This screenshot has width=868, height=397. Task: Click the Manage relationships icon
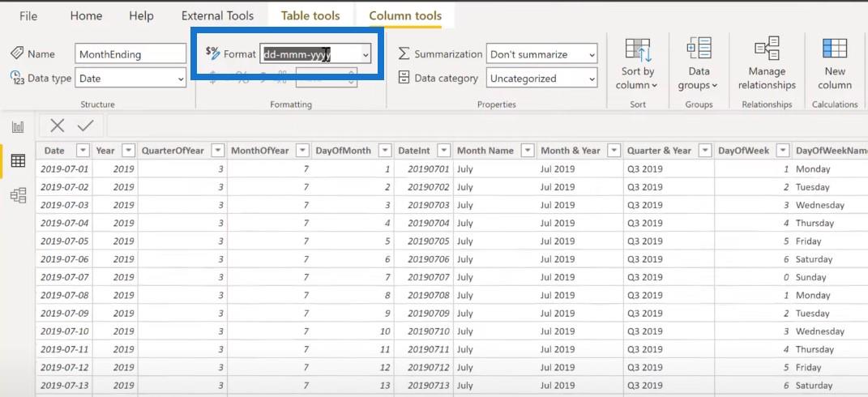pyautogui.click(x=767, y=49)
